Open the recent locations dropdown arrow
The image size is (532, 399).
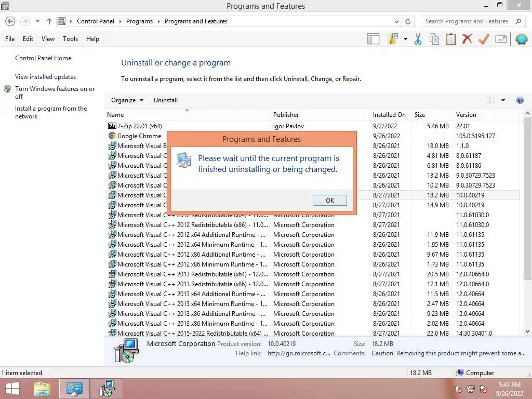click(37, 21)
